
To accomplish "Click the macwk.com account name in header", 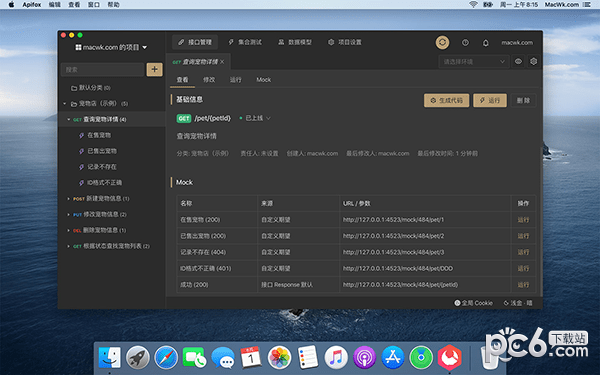I will [x=517, y=42].
